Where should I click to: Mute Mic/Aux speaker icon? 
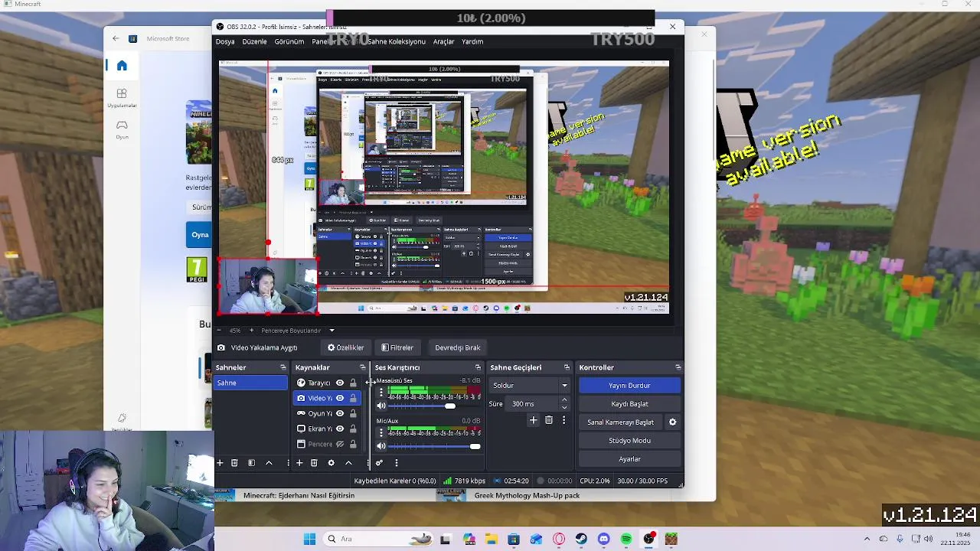381,446
